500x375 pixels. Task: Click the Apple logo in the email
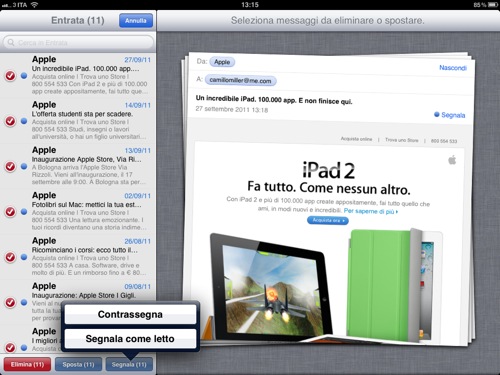click(x=452, y=160)
